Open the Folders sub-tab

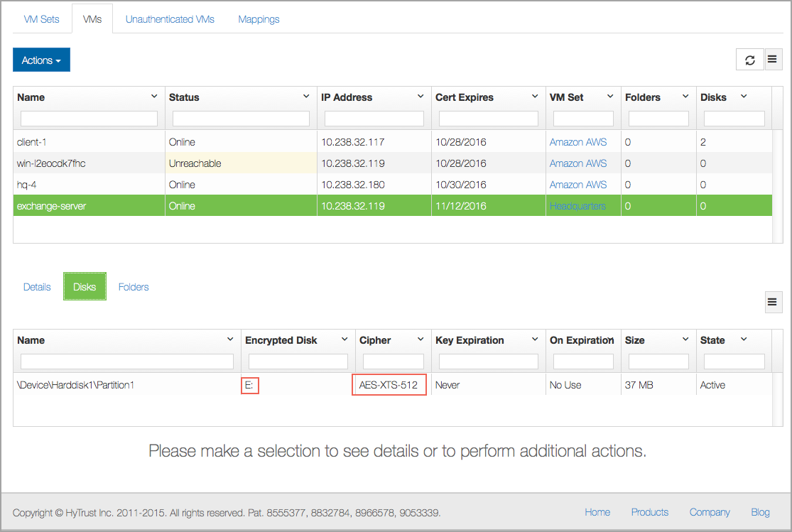pyautogui.click(x=134, y=287)
